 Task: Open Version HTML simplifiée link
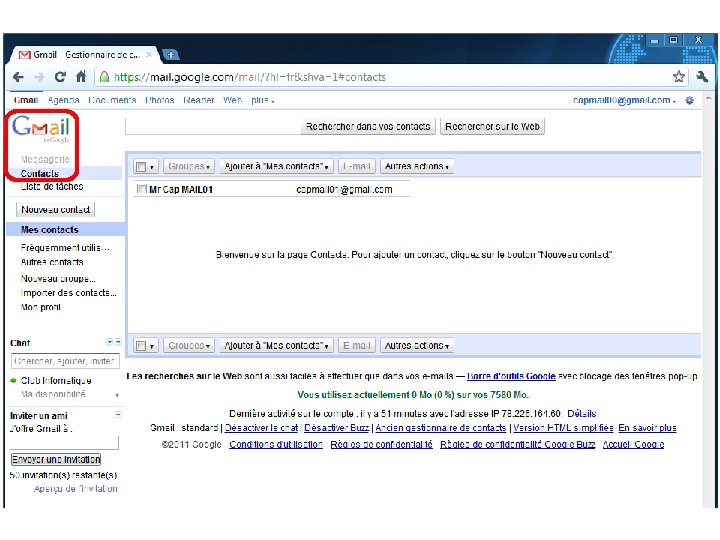[x=563, y=428]
